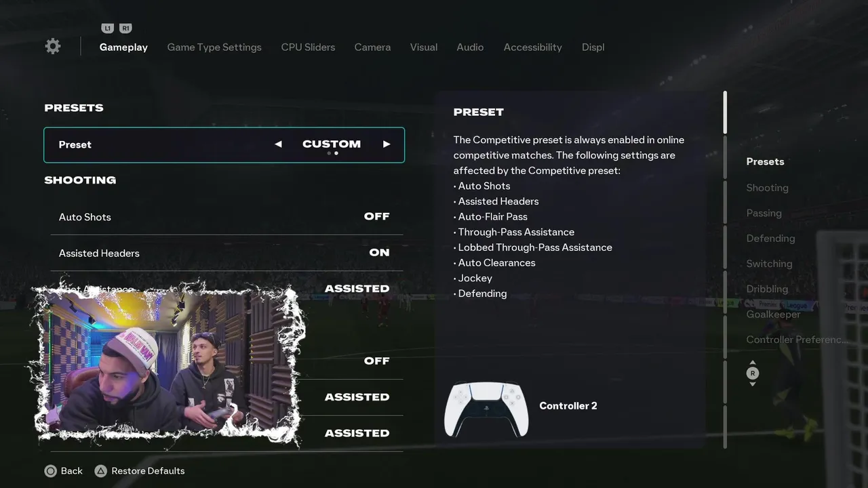The width and height of the screenshot is (868, 488).
Task: Click the down arrow below R stick icon
Action: point(752,384)
